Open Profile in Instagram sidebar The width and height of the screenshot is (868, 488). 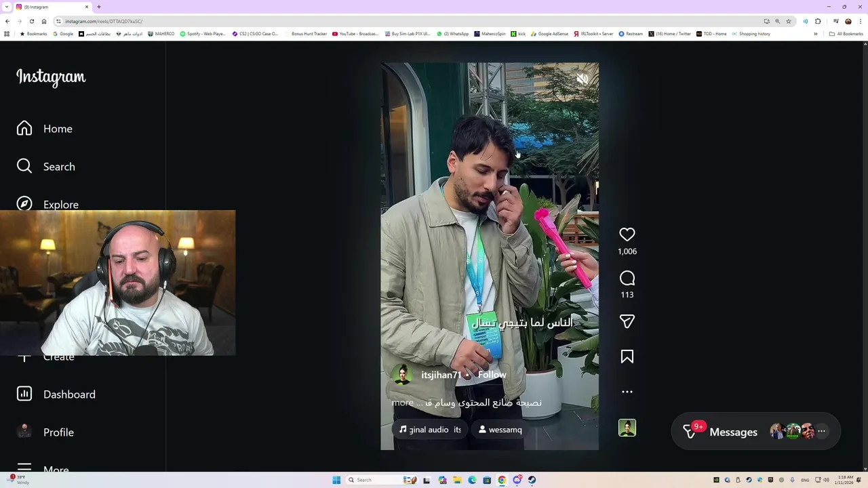click(x=45, y=432)
